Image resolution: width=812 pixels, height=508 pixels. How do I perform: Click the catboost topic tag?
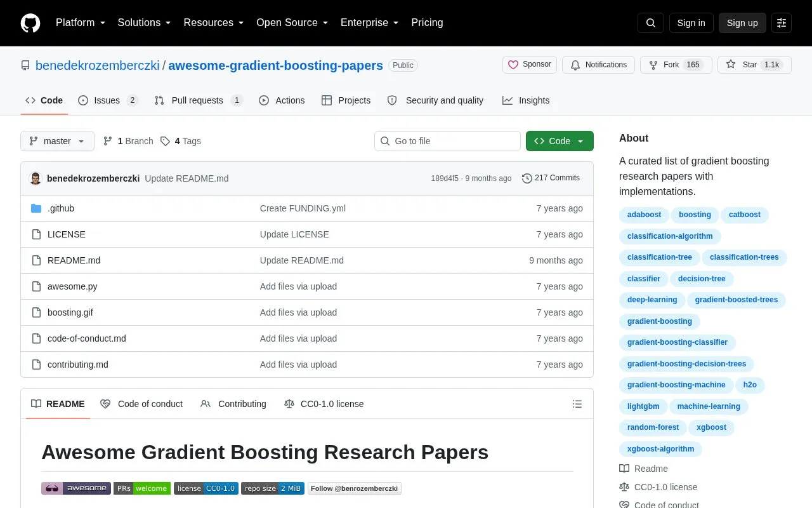point(745,215)
